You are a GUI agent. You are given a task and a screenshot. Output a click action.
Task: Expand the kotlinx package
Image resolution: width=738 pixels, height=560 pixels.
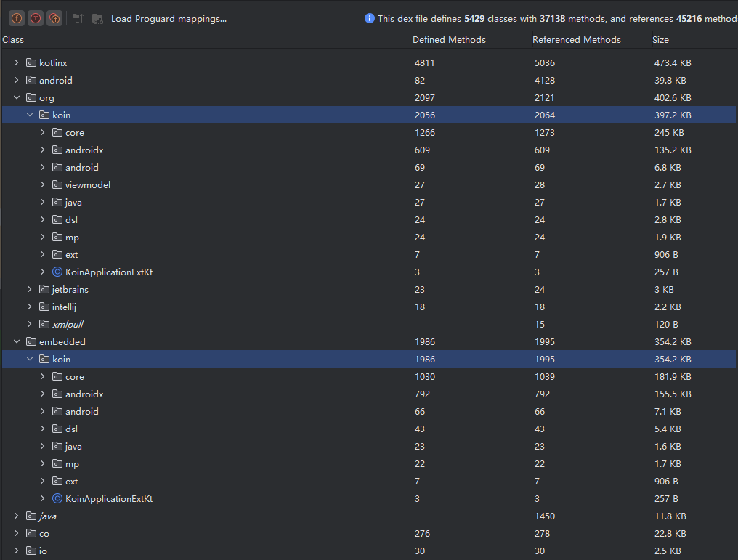pyautogui.click(x=17, y=62)
